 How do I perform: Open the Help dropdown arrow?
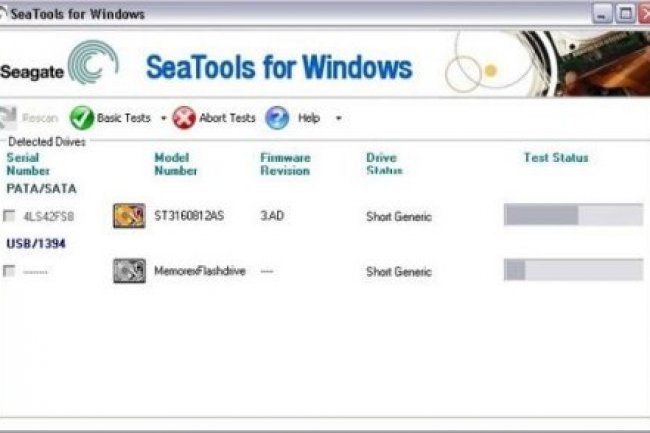pos(338,118)
